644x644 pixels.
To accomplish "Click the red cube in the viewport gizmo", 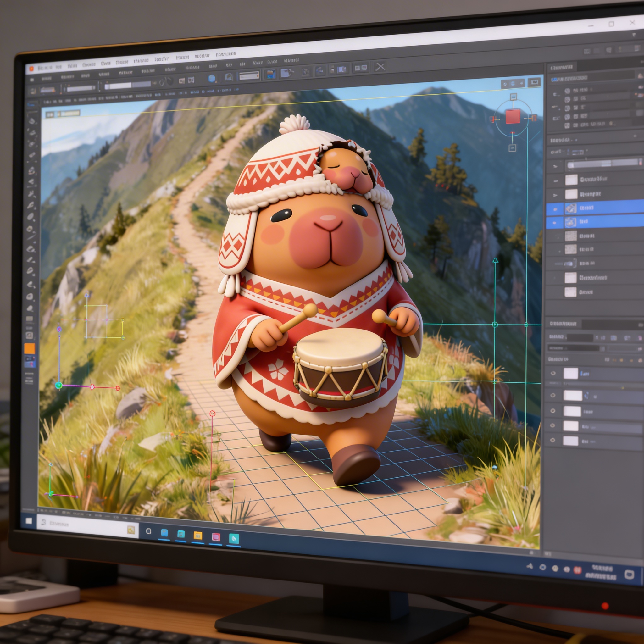I will (x=513, y=117).
